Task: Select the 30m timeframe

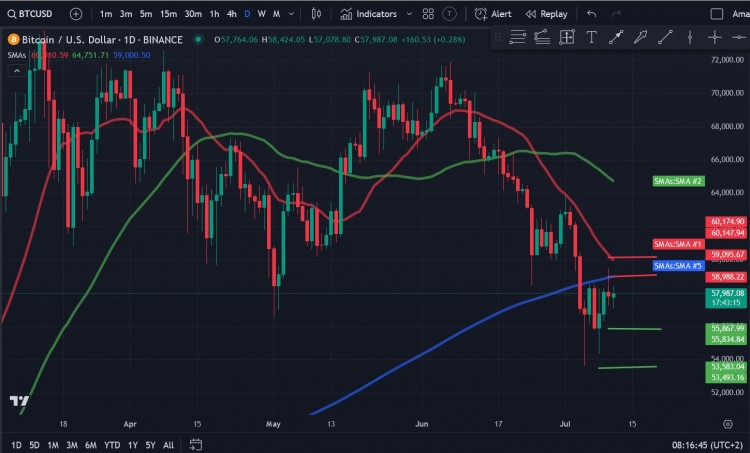Action: click(193, 14)
